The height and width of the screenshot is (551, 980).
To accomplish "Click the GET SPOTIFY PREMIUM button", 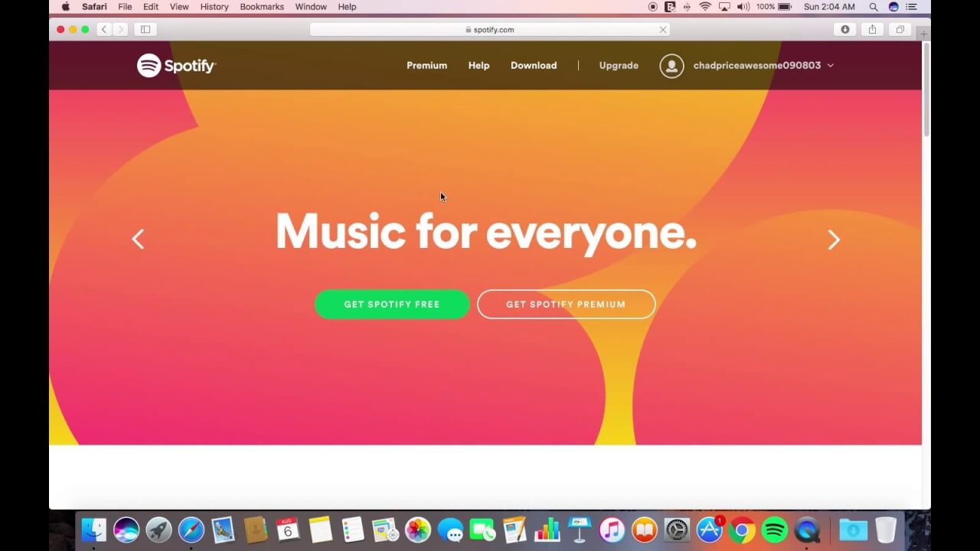I will pyautogui.click(x=566, y=304).
